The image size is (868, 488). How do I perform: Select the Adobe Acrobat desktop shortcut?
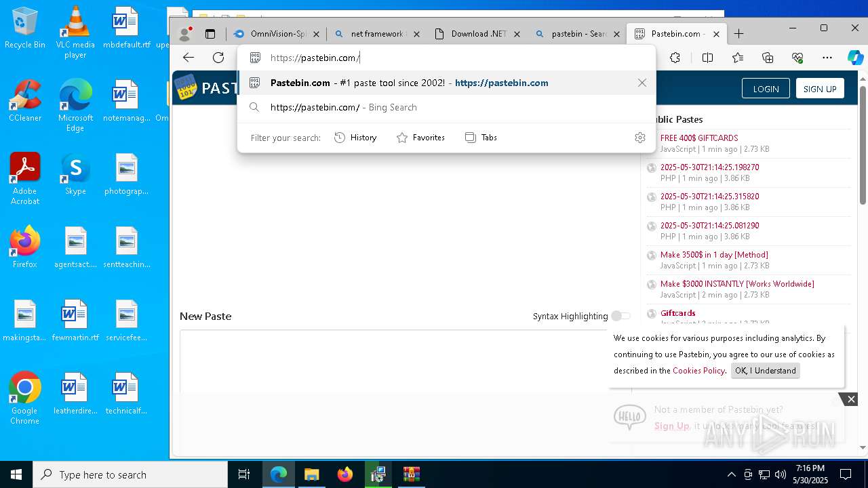coord(25,179)
